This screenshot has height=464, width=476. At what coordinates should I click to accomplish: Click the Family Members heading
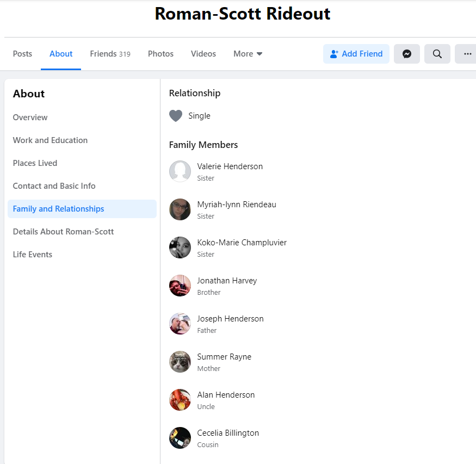tap(203, 145)
